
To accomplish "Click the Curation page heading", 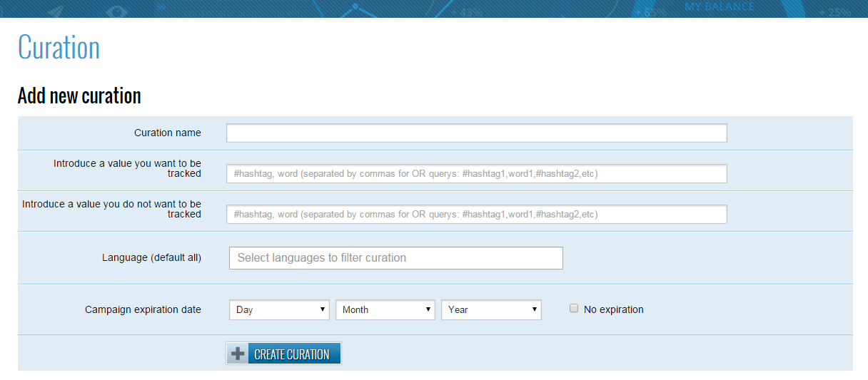I will (x=59, y=48).
